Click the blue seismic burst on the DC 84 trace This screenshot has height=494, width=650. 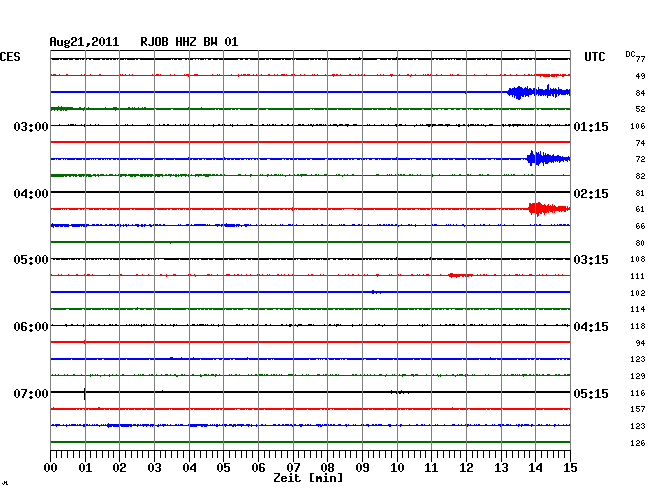538,92
